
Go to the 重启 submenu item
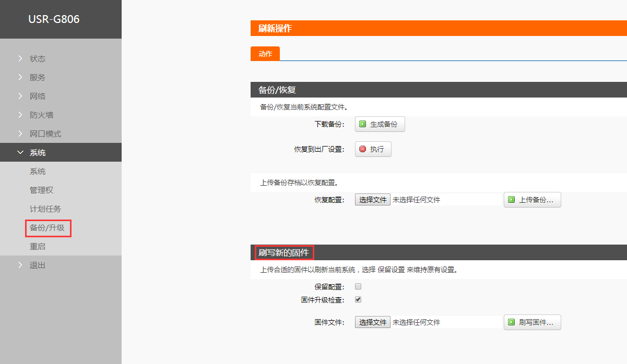38,247
